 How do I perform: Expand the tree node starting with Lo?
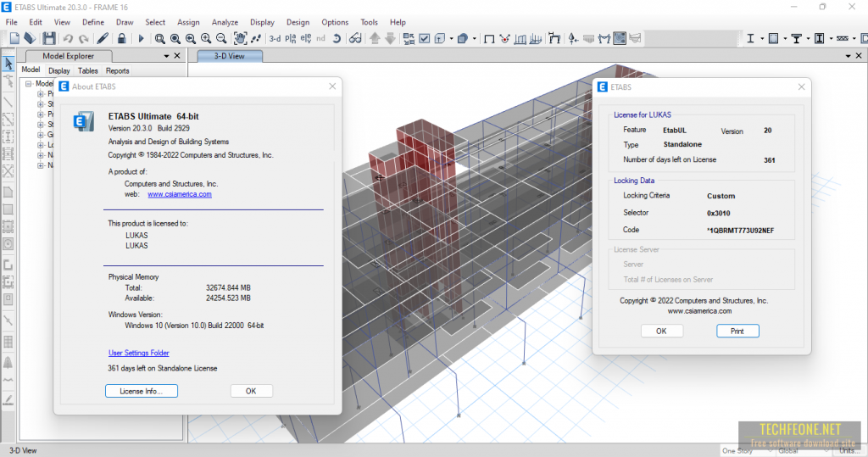41,145
